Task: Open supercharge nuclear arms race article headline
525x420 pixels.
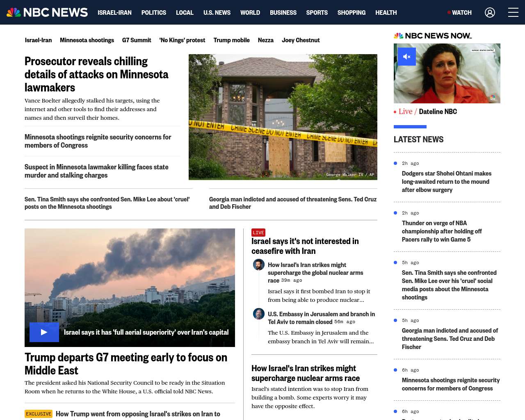Action: click(306, 373)
